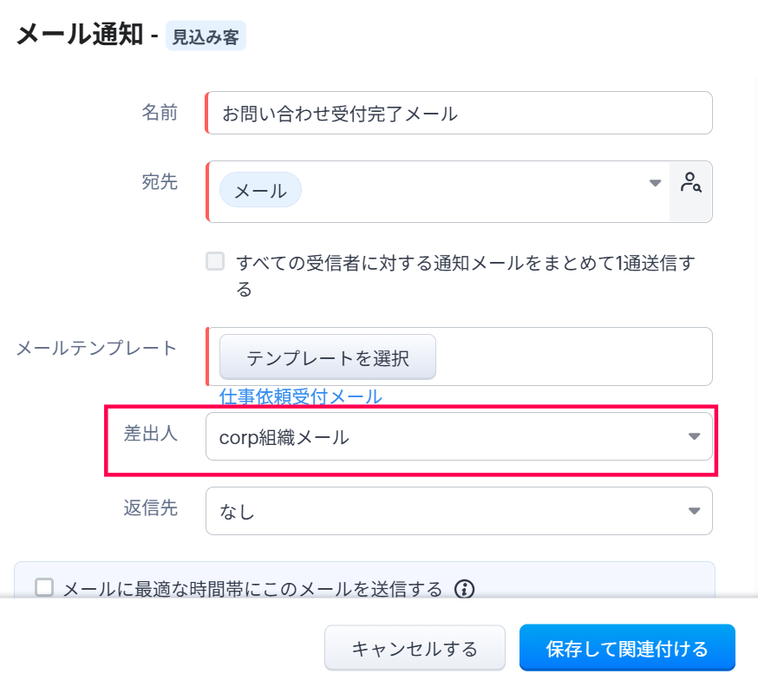758x700 pixels.
Task: Focus the 名前 text input field
Action: (x=459, y=113)
